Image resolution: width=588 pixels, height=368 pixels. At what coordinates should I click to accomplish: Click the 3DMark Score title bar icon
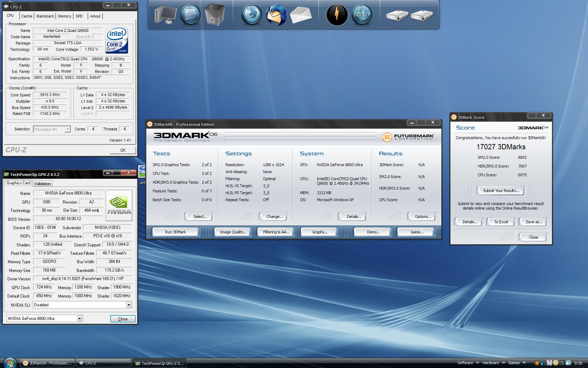454,117
